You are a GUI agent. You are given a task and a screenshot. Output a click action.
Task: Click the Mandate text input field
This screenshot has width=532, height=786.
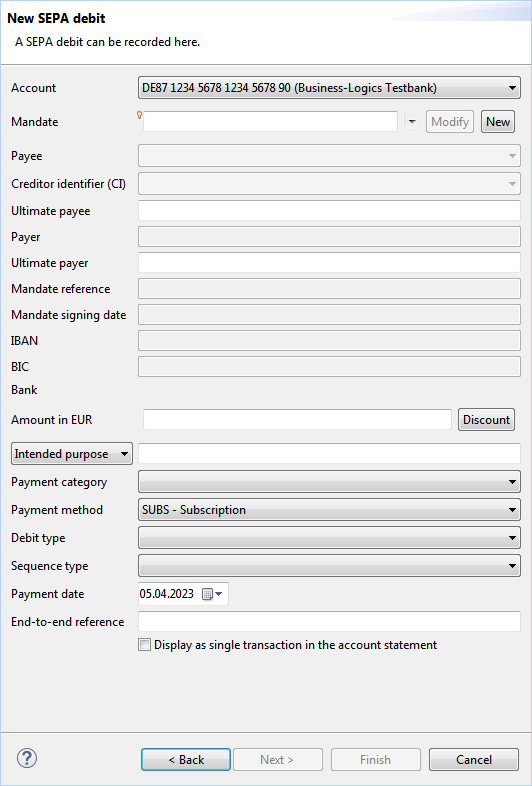coord(270,122)
